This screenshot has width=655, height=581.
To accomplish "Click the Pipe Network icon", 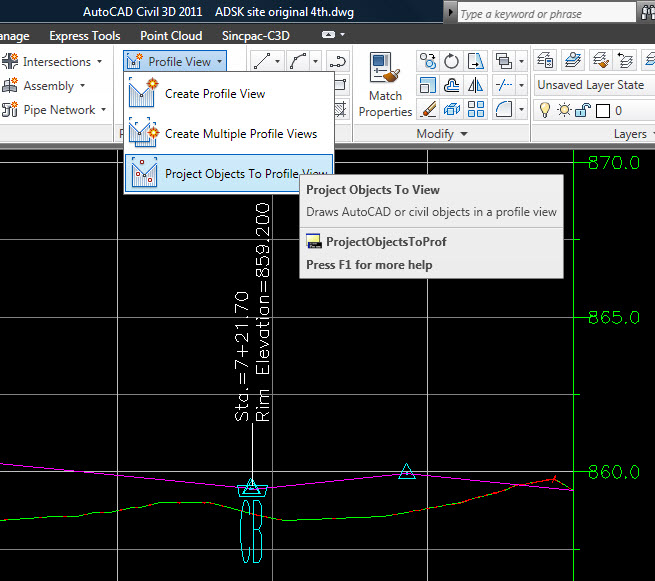I will 10,110.
